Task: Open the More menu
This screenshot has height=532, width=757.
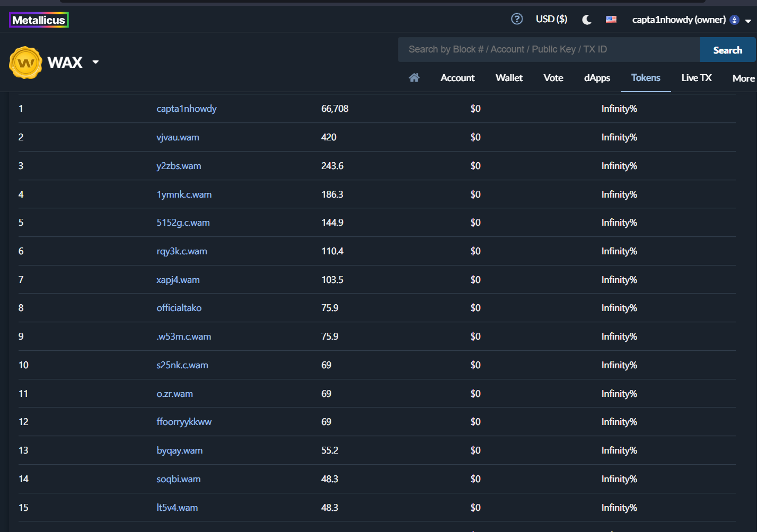Action: point(743,78)
